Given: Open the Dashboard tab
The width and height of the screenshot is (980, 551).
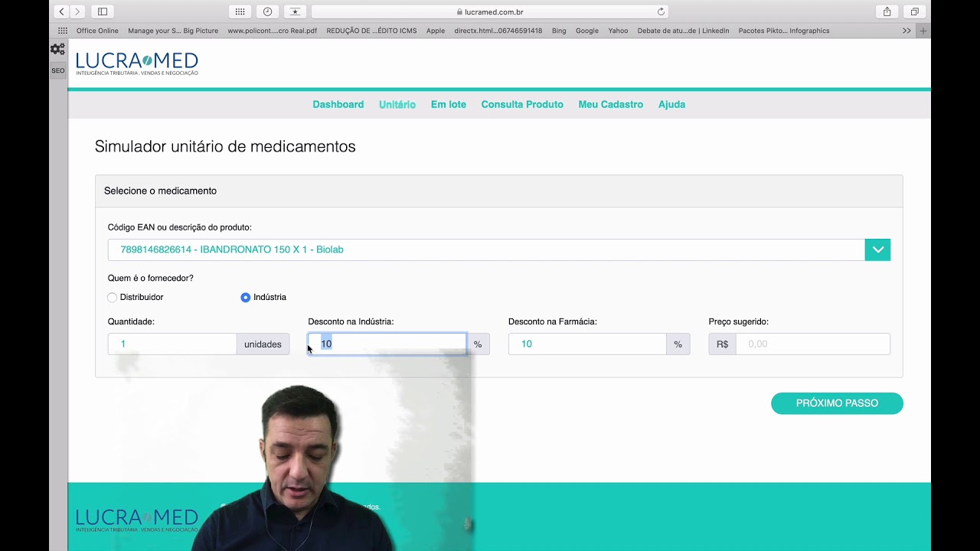Looking at the screenshot, I should click(338, 104).
